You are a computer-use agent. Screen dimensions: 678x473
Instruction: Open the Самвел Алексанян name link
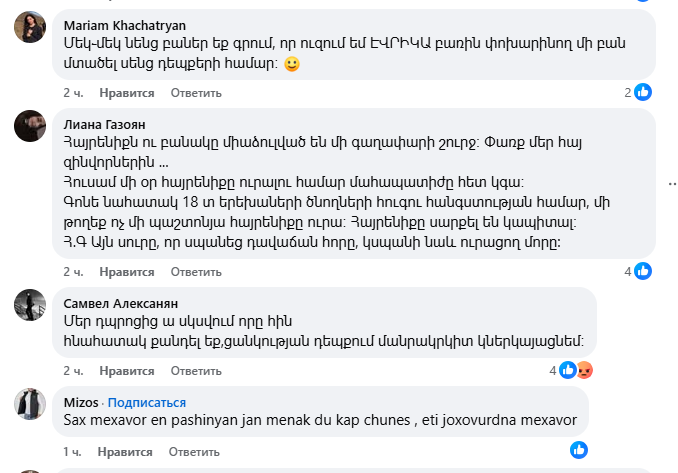(120, 303)
